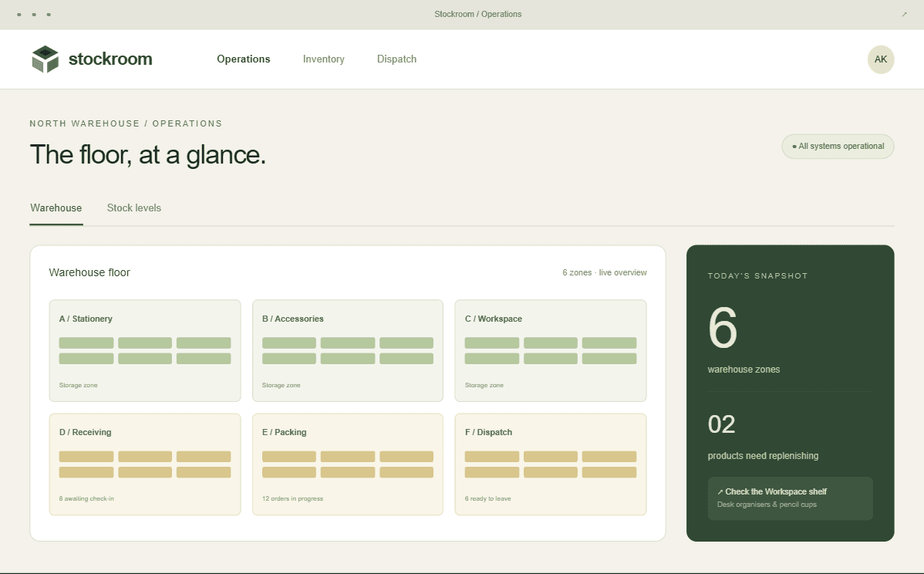Select the Warehouse tab

tap(56, 208)
